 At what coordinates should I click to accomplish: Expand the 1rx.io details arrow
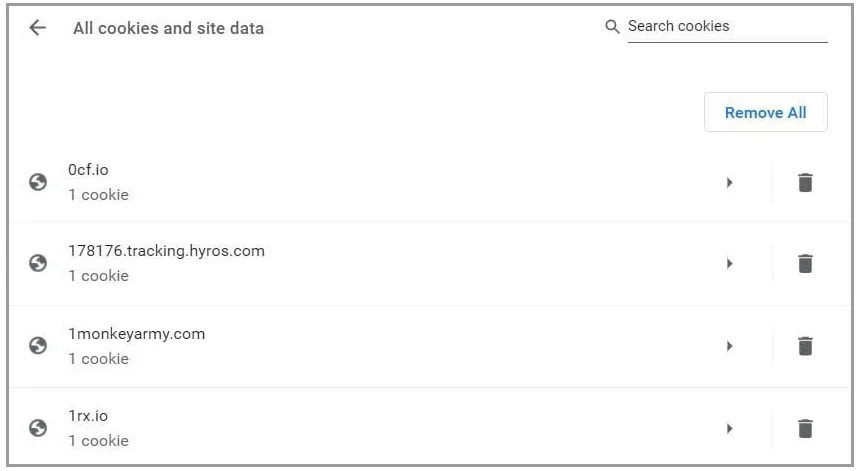pos(729,428)
